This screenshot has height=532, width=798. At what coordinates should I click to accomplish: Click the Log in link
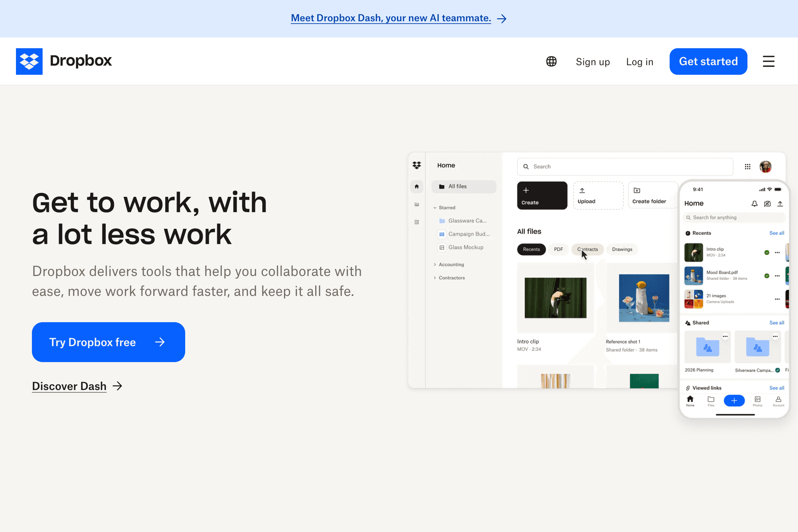coord(640,62)
